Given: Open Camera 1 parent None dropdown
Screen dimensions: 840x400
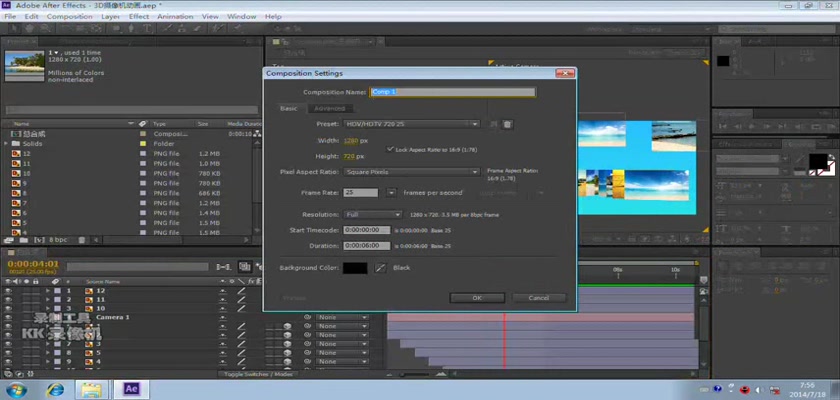Looking at the screenshot, I should point(342,318).
